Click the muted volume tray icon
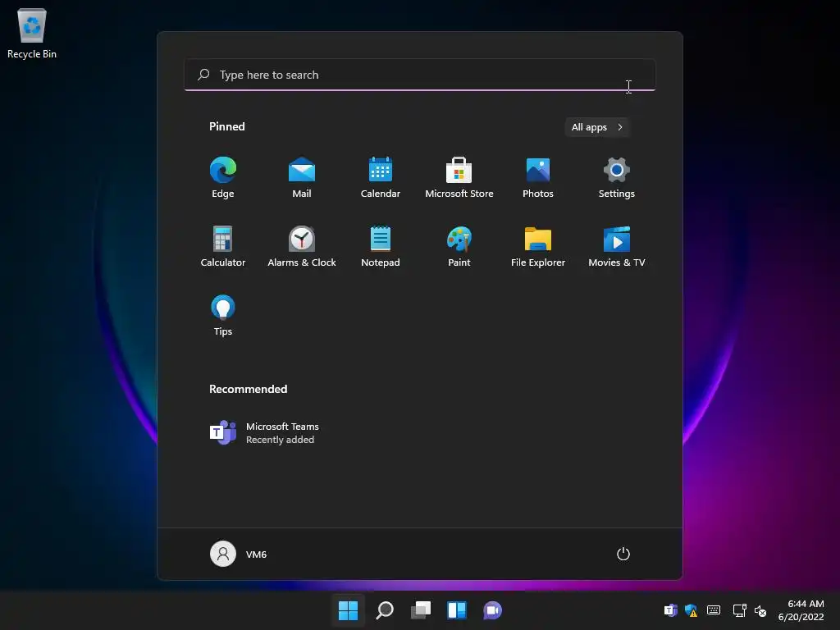 [760, 610]
